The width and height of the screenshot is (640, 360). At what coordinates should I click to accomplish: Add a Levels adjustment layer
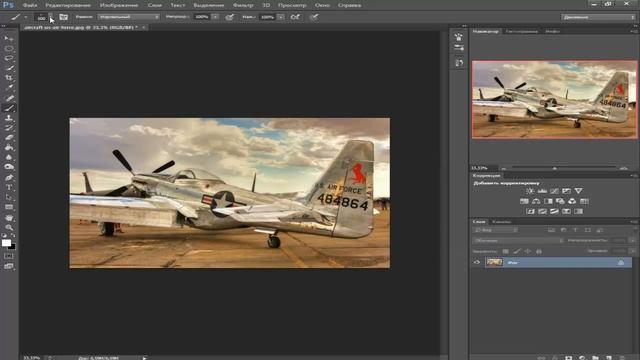point(542,191)
